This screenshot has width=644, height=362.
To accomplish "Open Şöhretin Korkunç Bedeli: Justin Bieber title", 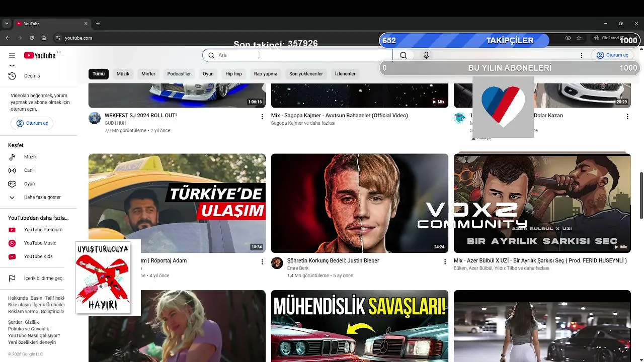I will point(333,261).
